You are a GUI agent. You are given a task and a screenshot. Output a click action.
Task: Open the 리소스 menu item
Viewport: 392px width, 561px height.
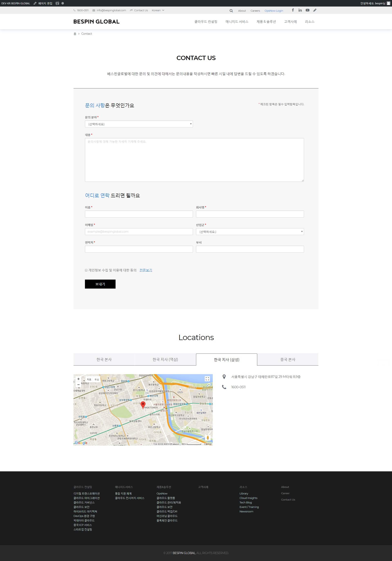(310, 21)
